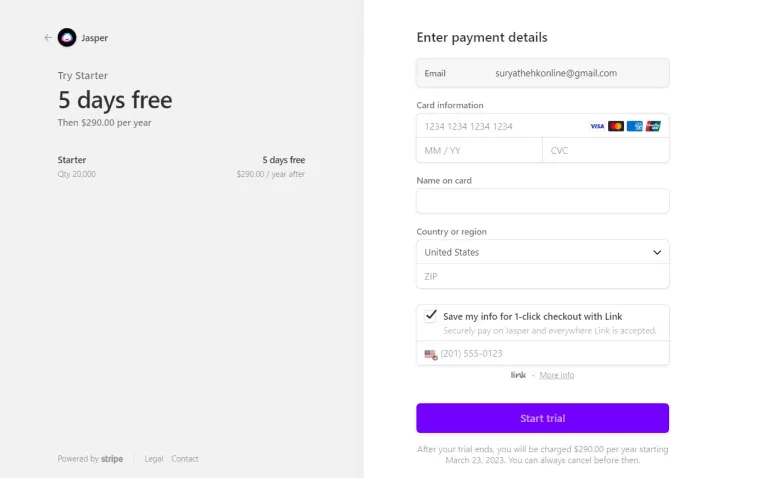Focus the Name on card field
Screen dimensions: 768x478
543,201
